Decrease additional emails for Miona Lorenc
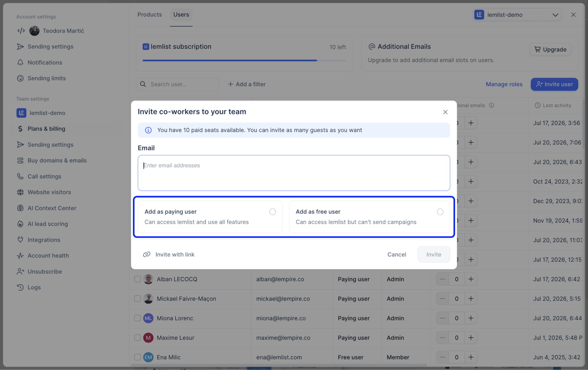The image size is (588, 370). pyautogui.click(x=442, y=318)
